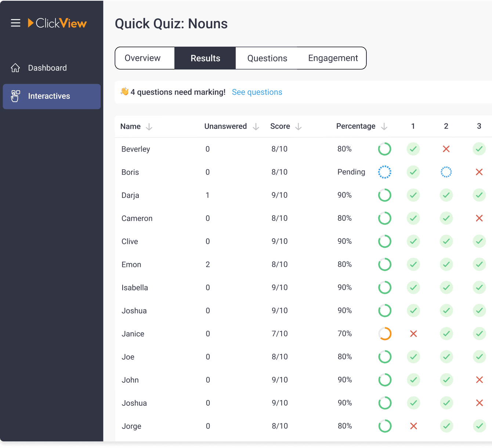Click John's question 3 red cross
This screenshot has height=448, width=492.
(479, 380)
